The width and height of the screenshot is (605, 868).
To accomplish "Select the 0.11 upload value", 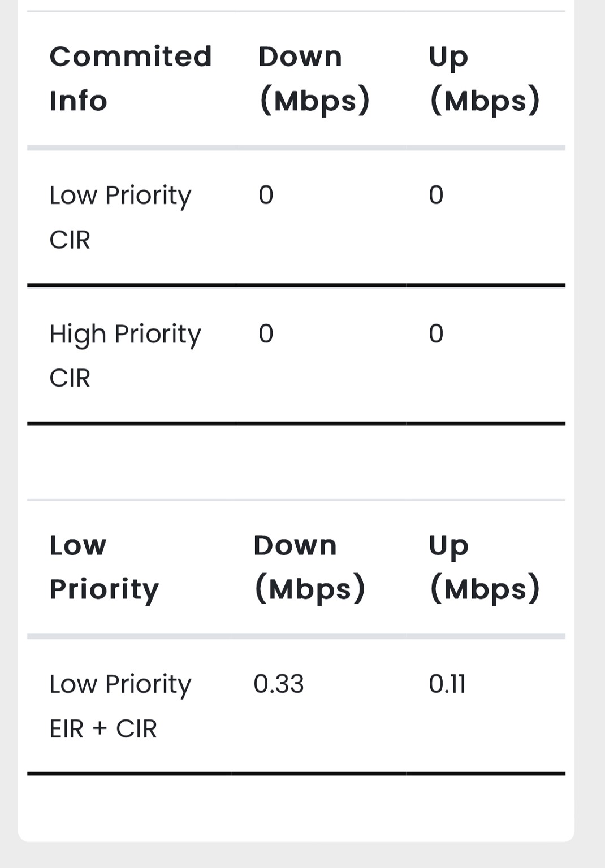I will 447,684.
